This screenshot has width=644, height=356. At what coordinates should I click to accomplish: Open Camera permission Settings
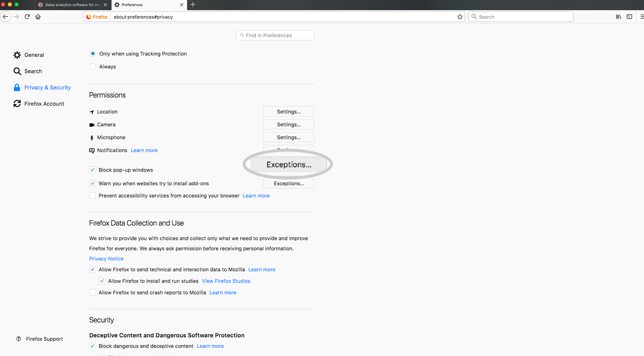[x=289, y=124]
